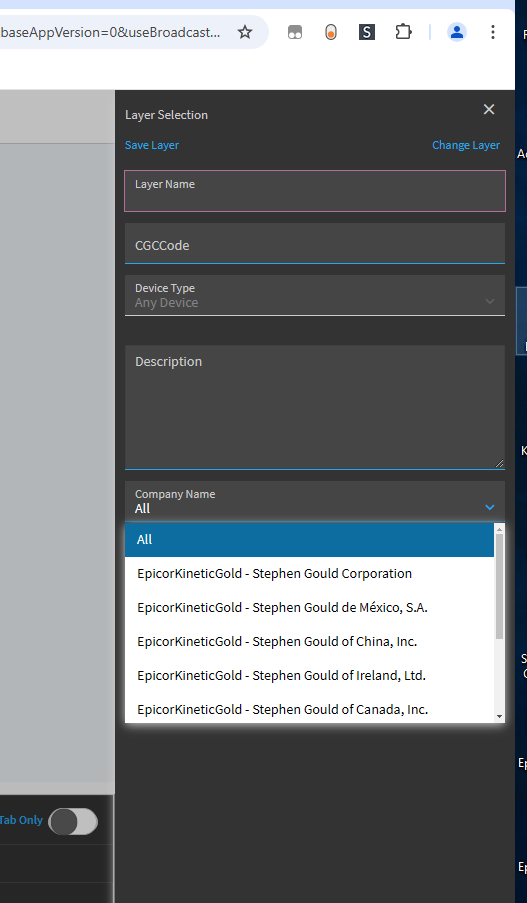Click the Change Layer link
Screen dimensions: 527x903
pos(466,145)
